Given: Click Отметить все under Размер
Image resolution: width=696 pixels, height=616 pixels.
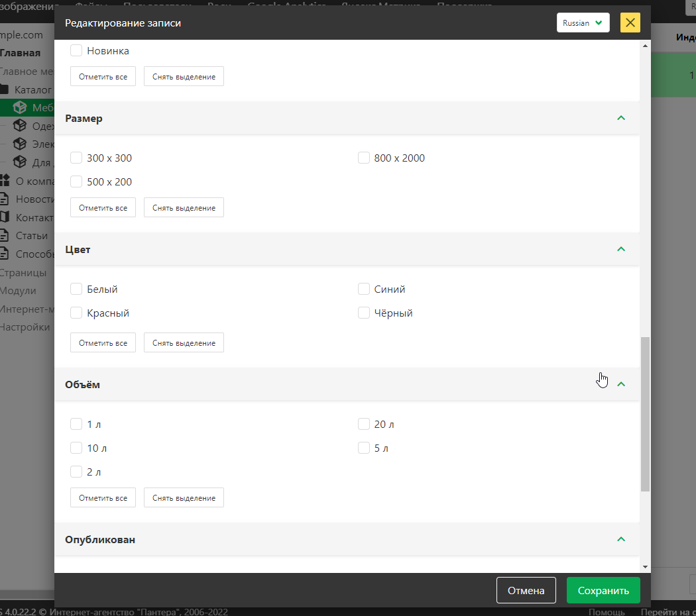Looking at the screenshot, I should point(103,207).
